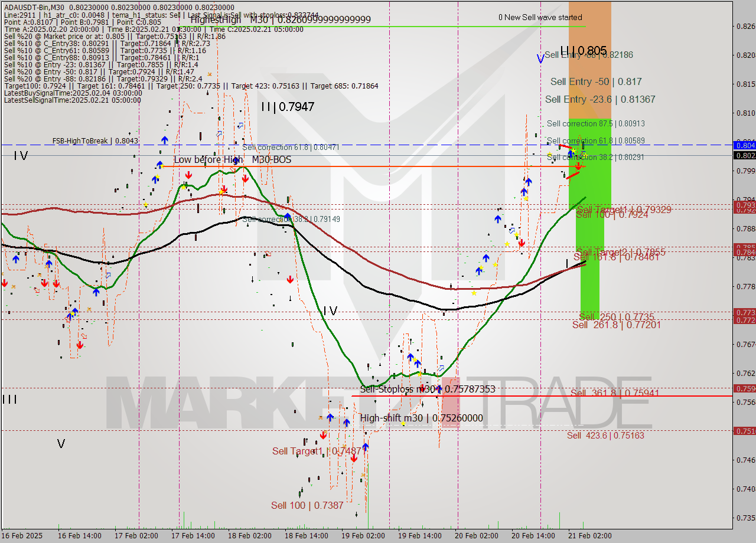Click the blue V marker at top right
Viewport: 756px width, 543px height.
(540, 59)
